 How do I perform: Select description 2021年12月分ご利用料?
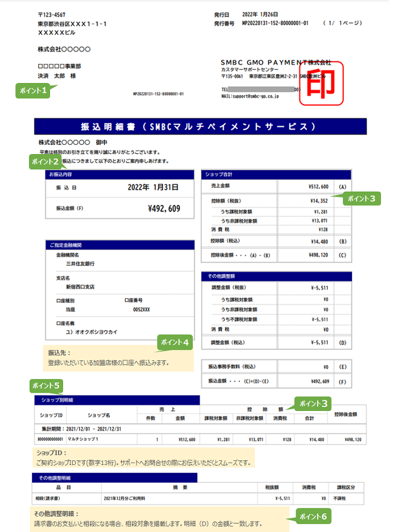125,498
